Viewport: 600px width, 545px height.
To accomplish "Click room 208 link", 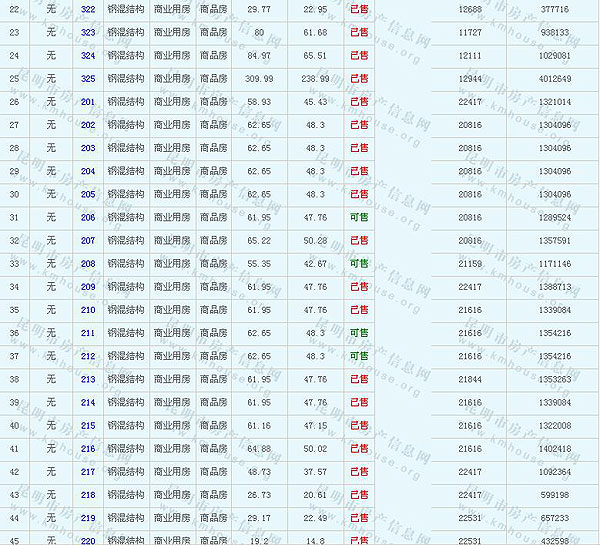I will click(x=88, y=263).
